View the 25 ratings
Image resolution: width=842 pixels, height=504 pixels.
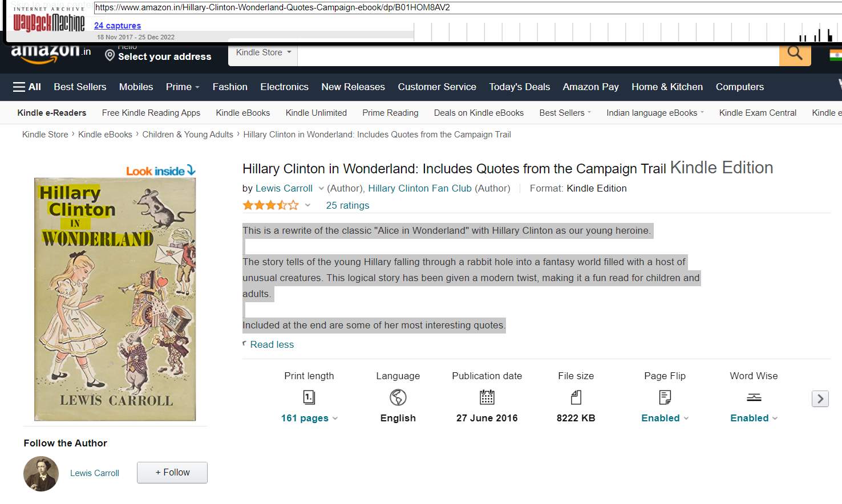[347, 205]
